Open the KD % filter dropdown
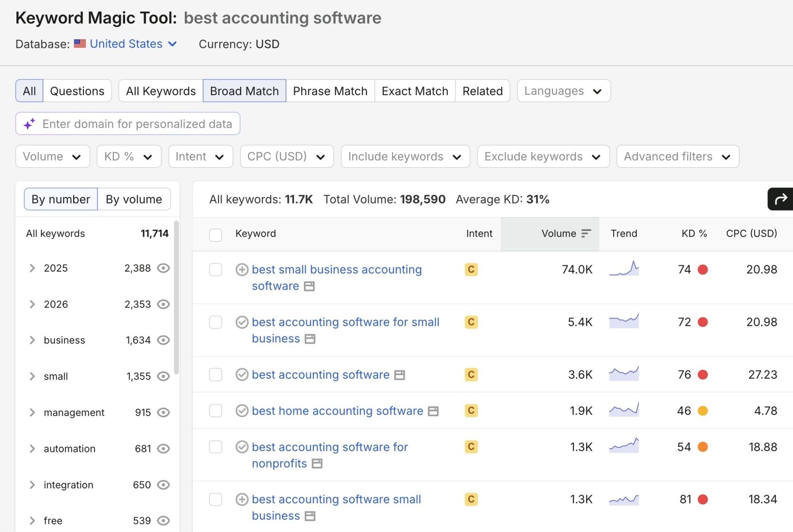793x532 pixels. coord(129,156)
